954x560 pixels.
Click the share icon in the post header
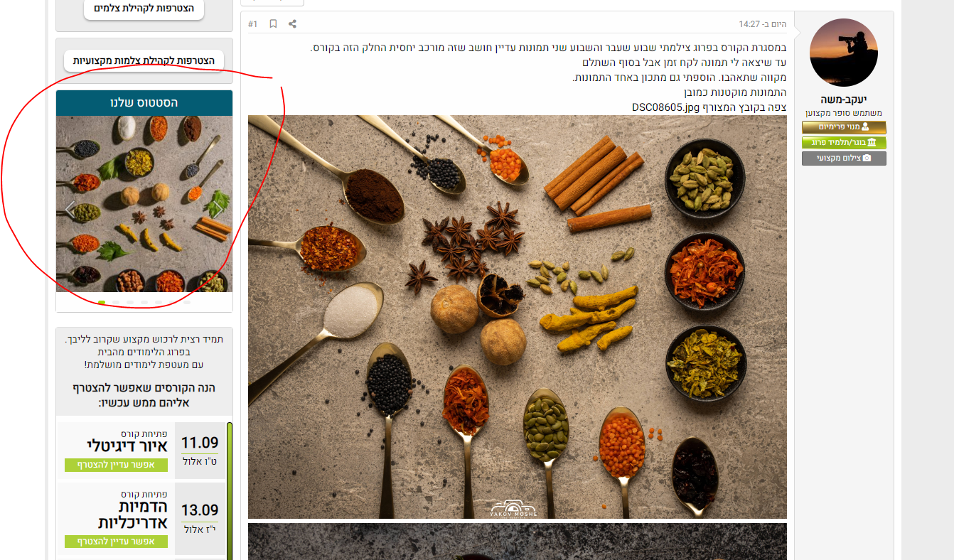coord(292,24)
